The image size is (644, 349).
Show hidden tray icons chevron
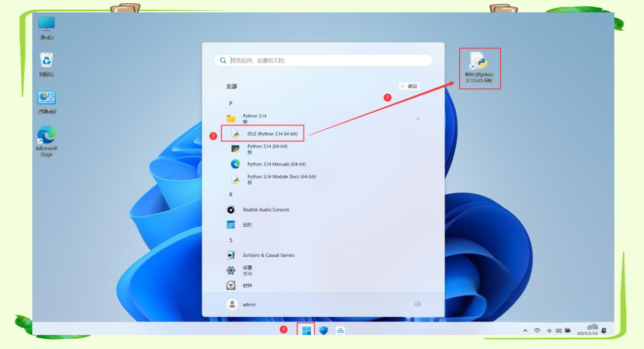click(525, 331)
